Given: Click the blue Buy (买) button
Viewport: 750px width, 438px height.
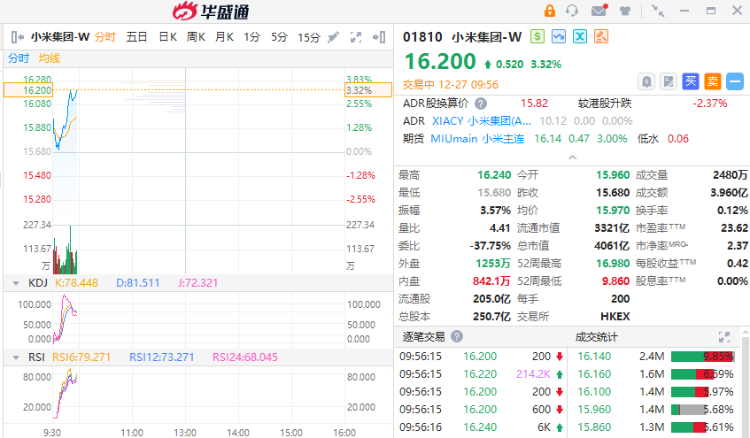Looking at the screenshot, I should coord(690,81).
